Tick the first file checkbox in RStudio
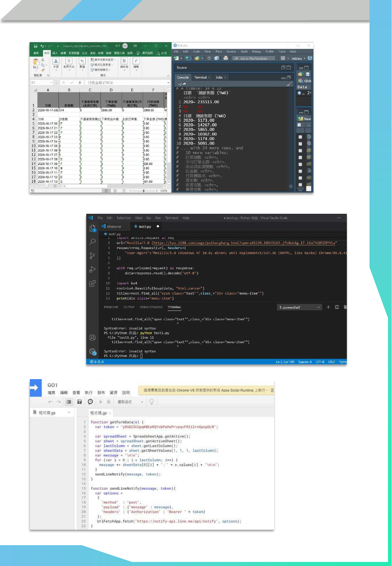 coord(300,137)
